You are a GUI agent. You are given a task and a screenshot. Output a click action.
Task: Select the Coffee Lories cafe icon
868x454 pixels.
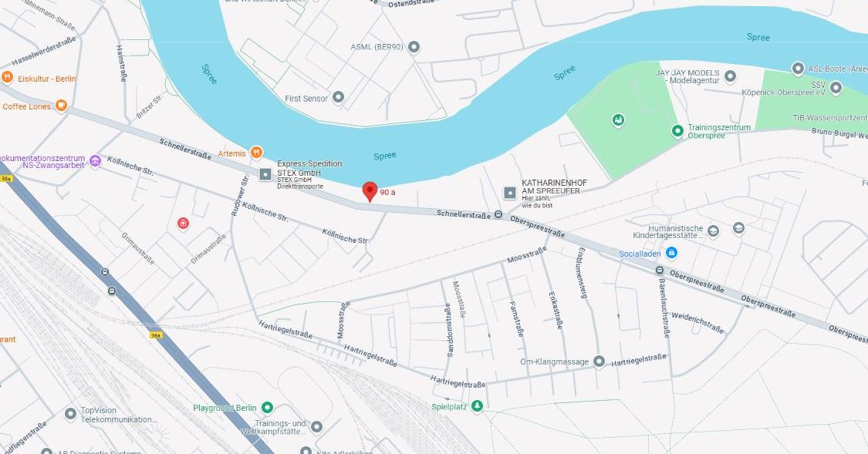pos(62,105)
